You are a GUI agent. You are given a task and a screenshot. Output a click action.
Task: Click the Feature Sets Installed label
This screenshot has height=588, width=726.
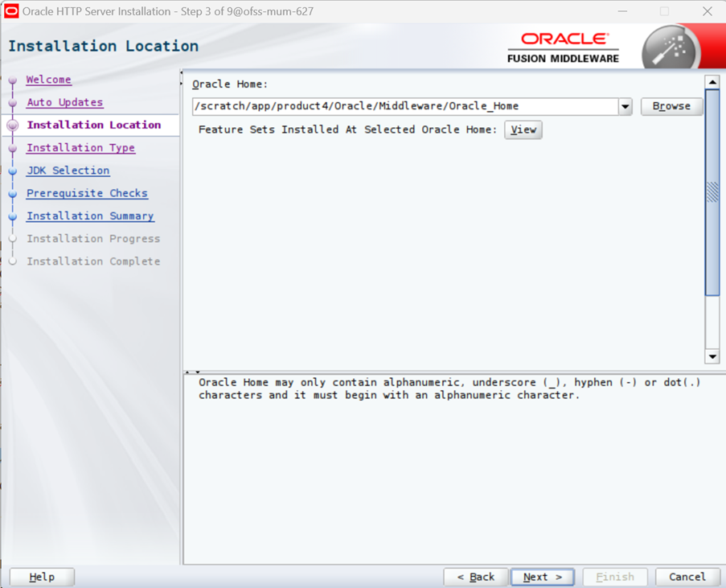(347, 130)
